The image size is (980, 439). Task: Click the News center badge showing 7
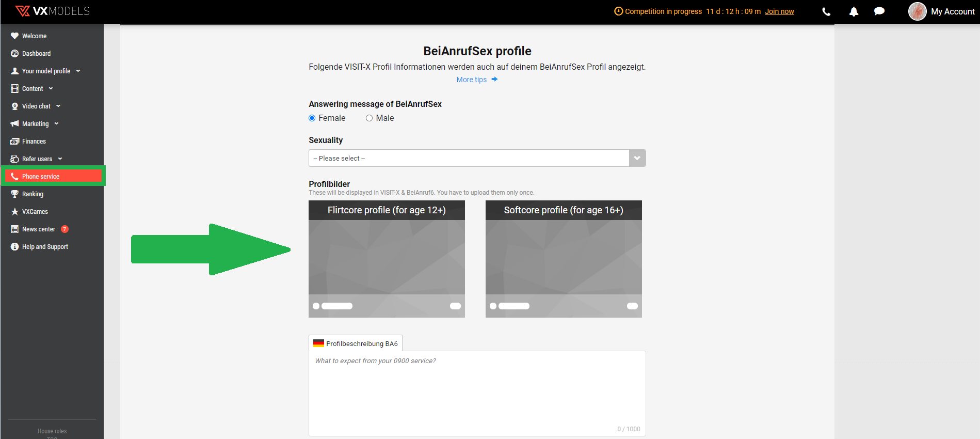pos(65,229)
